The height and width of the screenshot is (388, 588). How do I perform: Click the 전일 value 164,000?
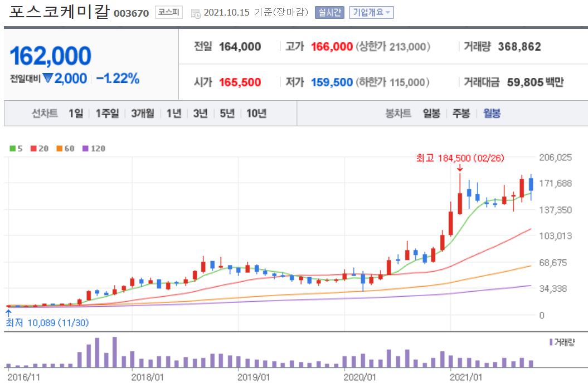(x=240, y=47)
